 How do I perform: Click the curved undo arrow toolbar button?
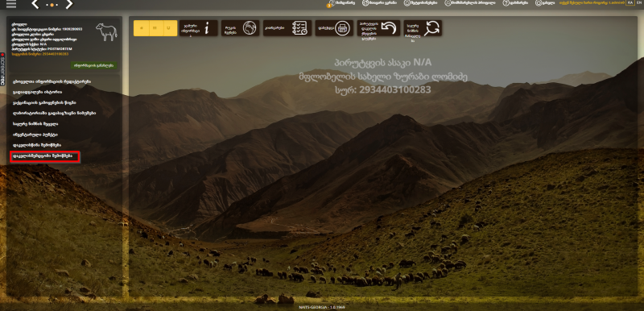coord(378,28)
